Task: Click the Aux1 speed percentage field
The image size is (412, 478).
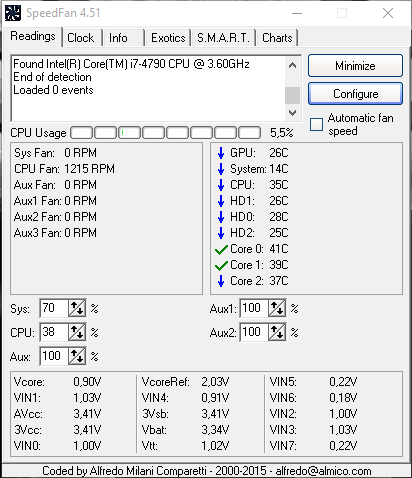Action: coord(254,308)
